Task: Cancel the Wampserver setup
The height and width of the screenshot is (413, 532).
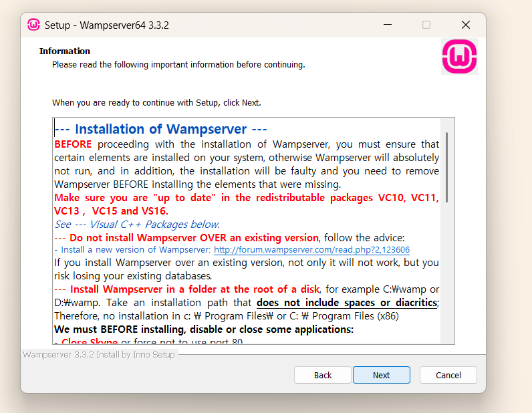Action: [448, 375]
